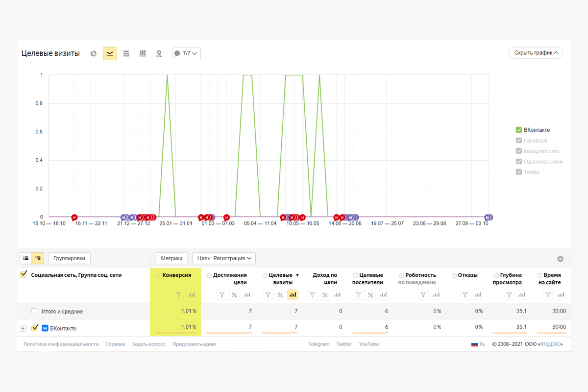Toggle percent display for Достижения цели

point(234,294)
